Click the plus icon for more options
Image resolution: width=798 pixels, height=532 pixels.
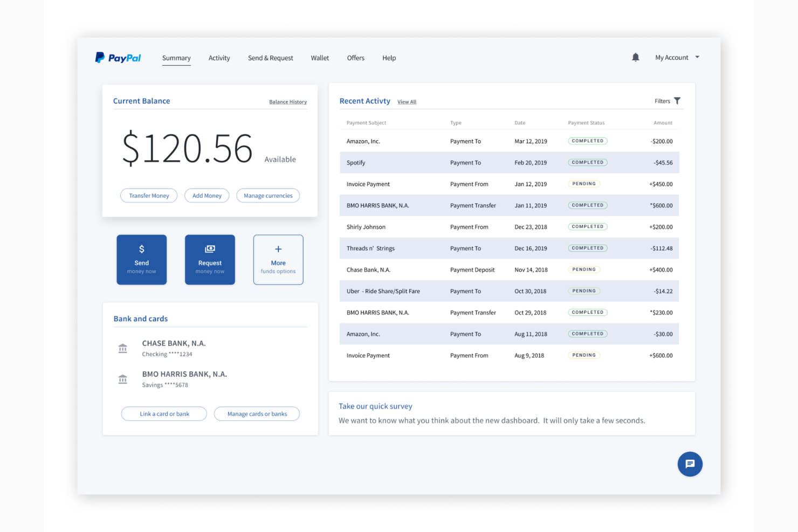pos(278,249)
